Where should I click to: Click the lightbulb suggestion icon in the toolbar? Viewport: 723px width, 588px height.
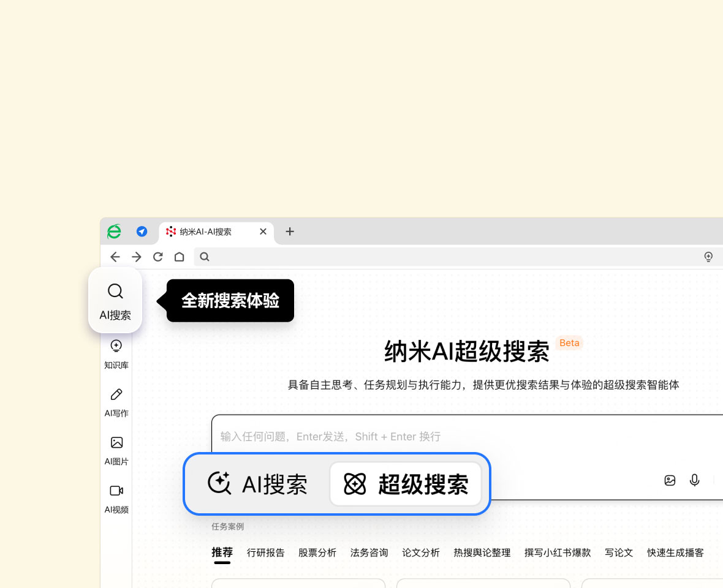point(708,257)
